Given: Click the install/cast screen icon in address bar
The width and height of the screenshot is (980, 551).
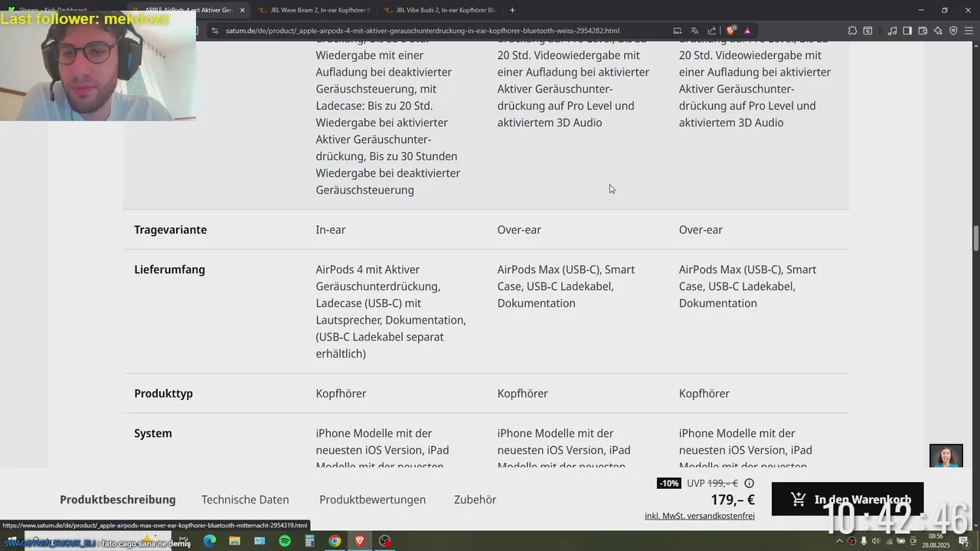Looking at the screenshot, I should coord(677,31).
